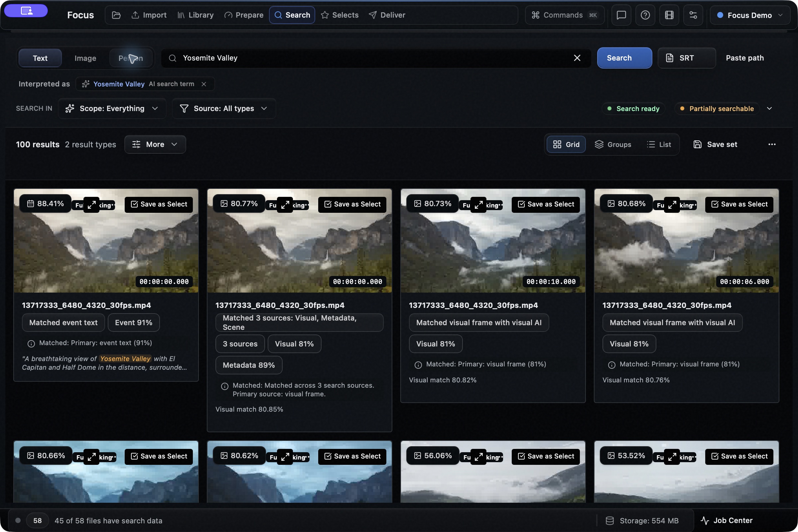Screen dimensions: 798x532
Task: Open the Scope: Everything dropdown
Action: pyautogui.click(x=112, y=109)
